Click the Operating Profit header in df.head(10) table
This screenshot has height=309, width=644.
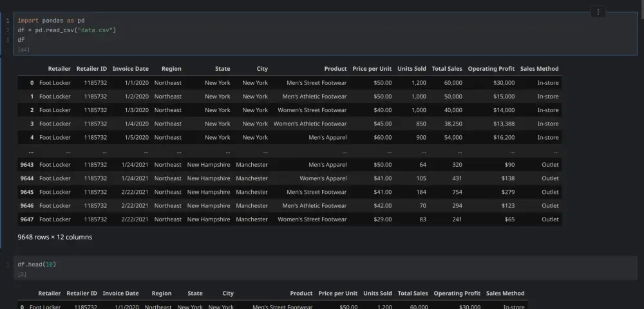457,294
